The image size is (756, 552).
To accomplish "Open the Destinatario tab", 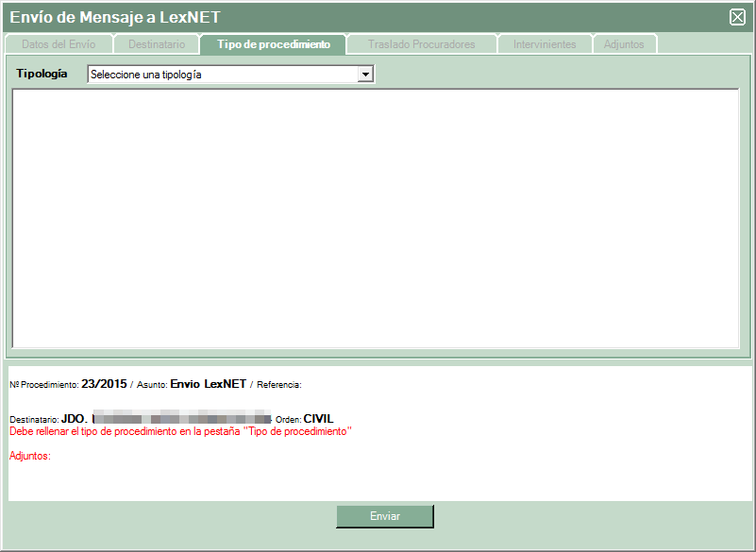I will tap(157, 44).
